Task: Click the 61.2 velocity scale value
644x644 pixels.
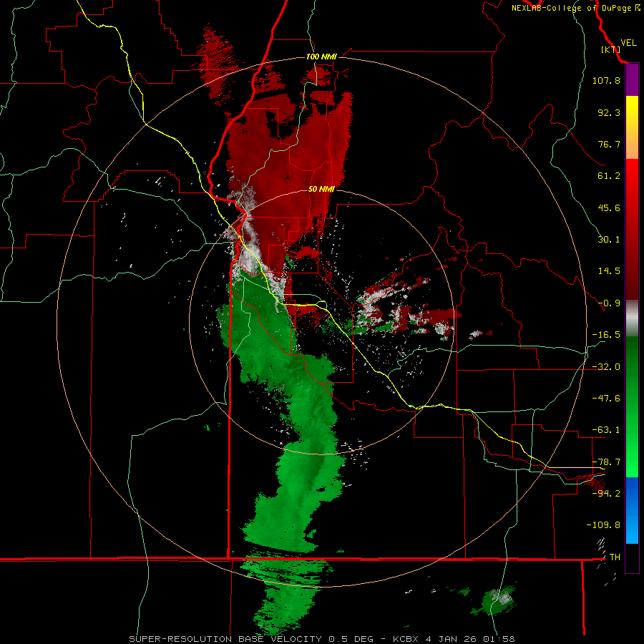Action: pyautogui.click(x=609, y=176)
